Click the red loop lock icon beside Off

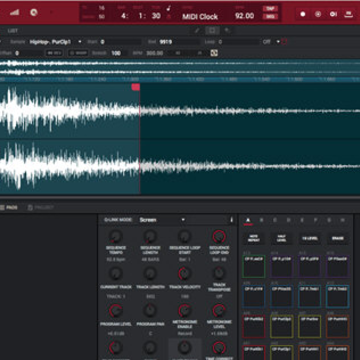(284, 42)
